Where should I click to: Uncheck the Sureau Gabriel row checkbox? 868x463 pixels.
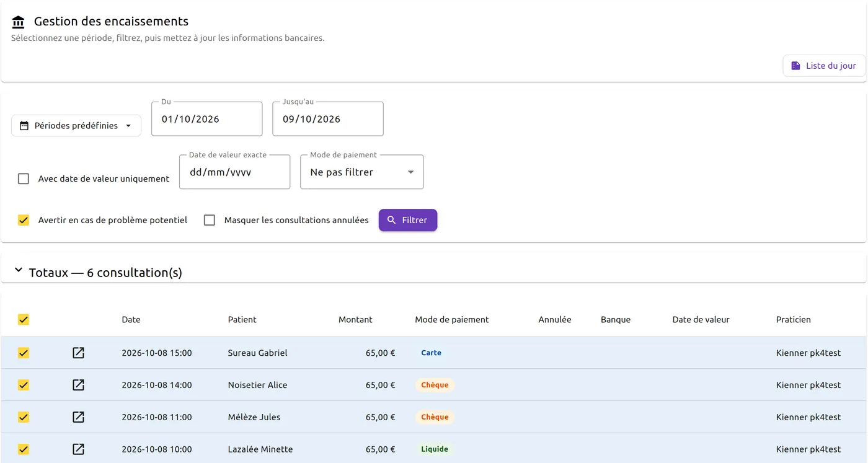click(x=24, y=353)
